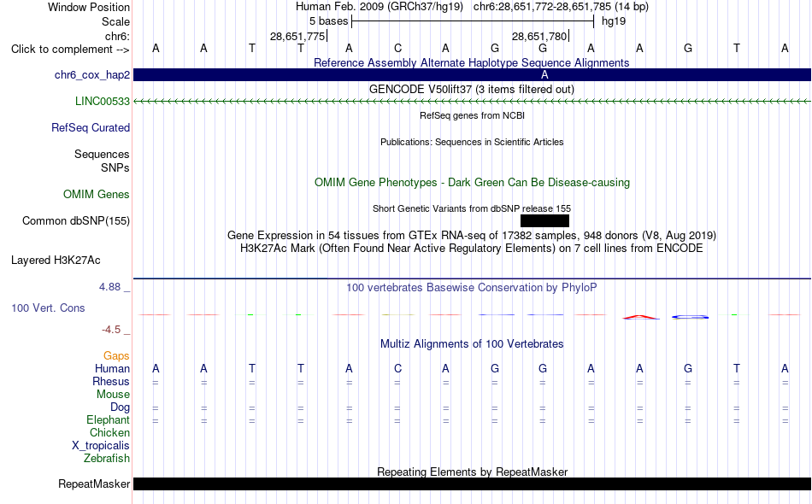Select the red PhyloP conservation peak
Screen dimensions: 812x504
pyautogui.click(x=640, y=317)
